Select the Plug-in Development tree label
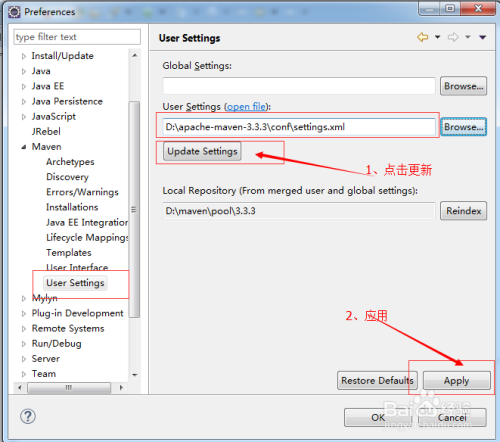 77,313
